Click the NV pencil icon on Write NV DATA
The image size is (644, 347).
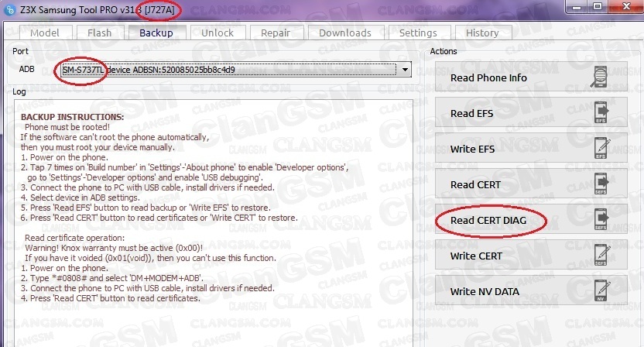[601, 290]
